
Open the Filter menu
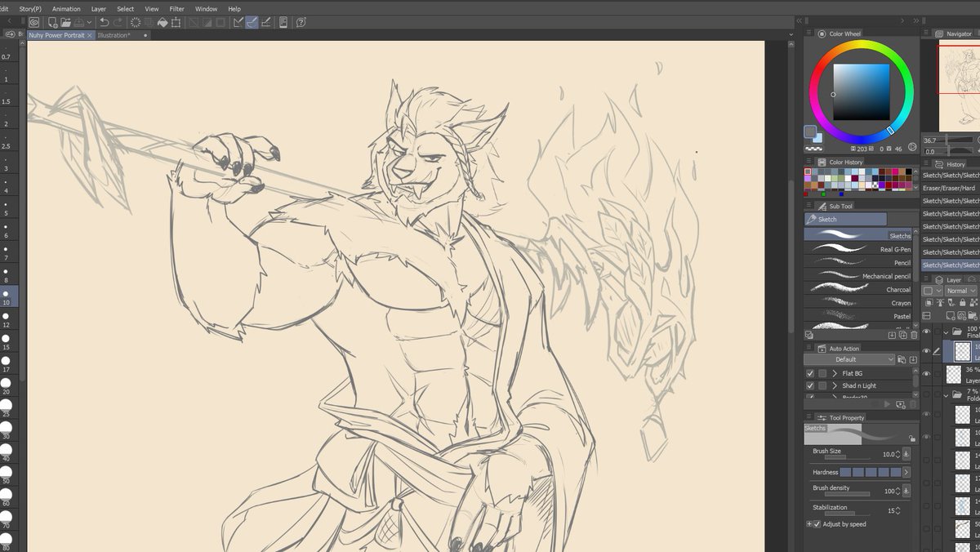point(176,9)
